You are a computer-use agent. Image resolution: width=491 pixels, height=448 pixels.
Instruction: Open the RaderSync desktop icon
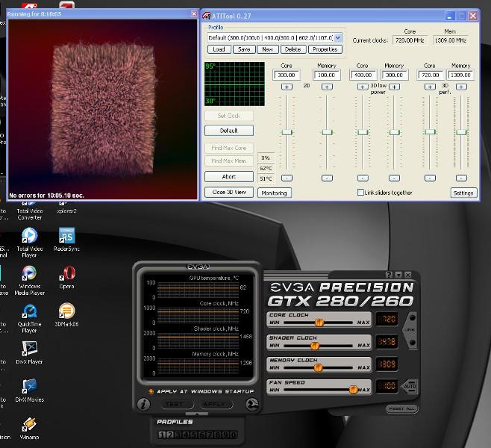(66, 240)
